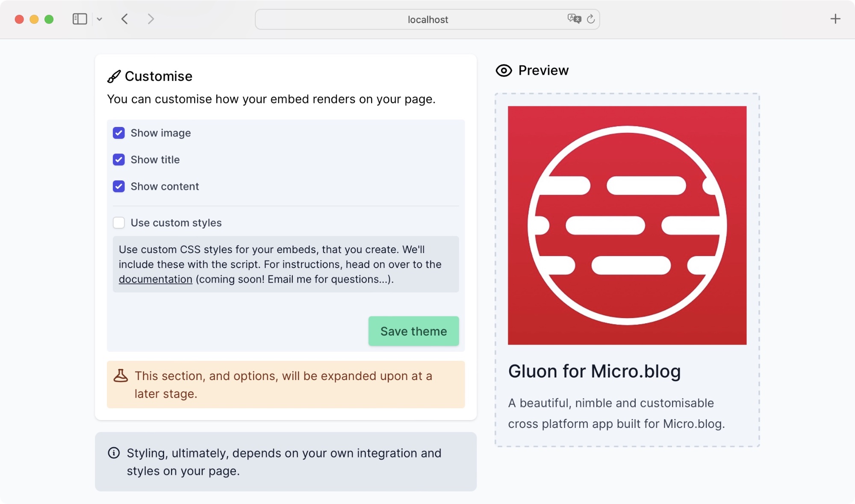Image resolution: width=855 pixels, height=504 pixels.
Task: Click the Show title label
Action: coord(155,159)
